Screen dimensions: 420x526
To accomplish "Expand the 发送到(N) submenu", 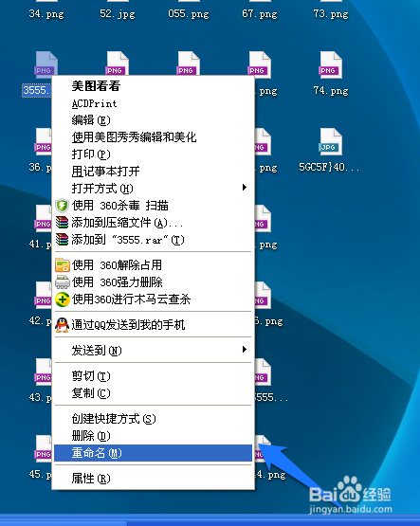I will [x=153, y=351].
